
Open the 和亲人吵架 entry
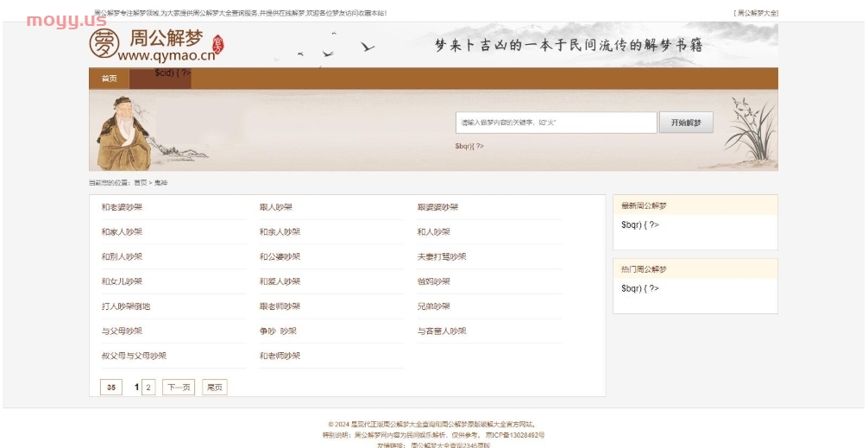pyautogui.click(x=280, y=232)
